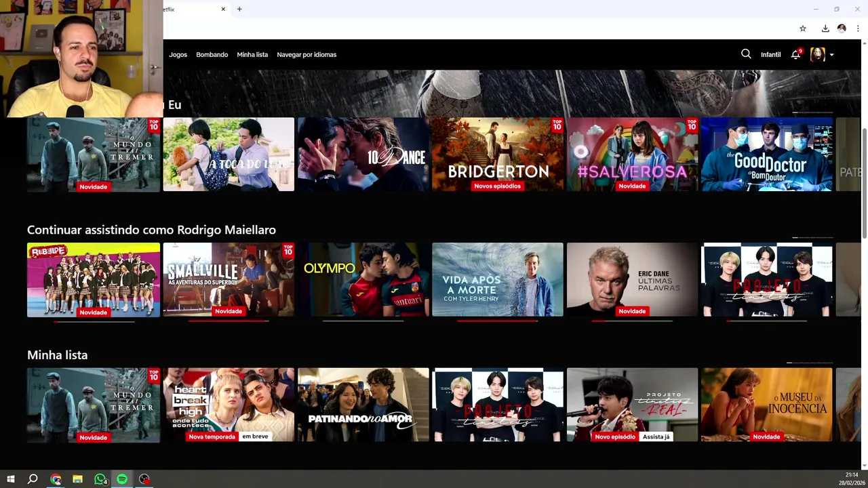Open Heartbreak High in Minha lista

pyautogui.click(x=229, y=405)
